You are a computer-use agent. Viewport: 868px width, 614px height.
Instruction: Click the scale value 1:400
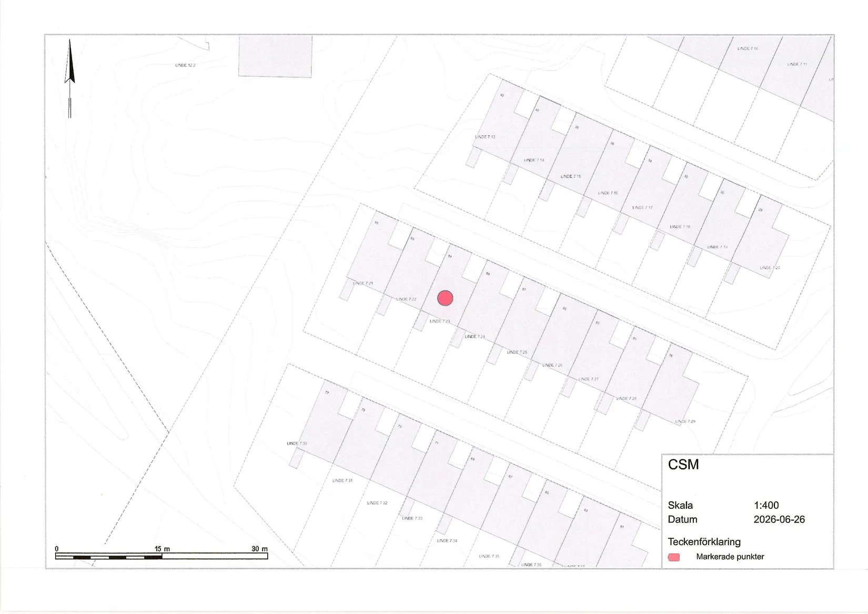coord(766,505)
